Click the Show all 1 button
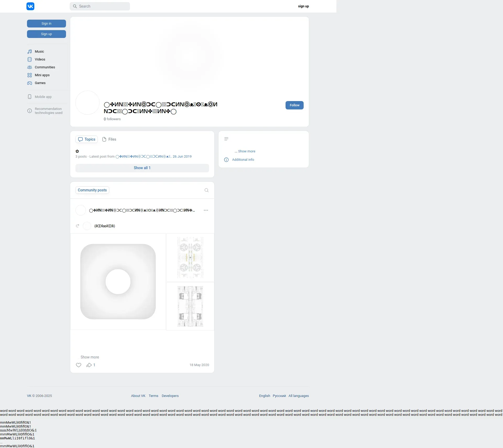Viewport: 503px width, 448px height. click(x=142, y=168)
